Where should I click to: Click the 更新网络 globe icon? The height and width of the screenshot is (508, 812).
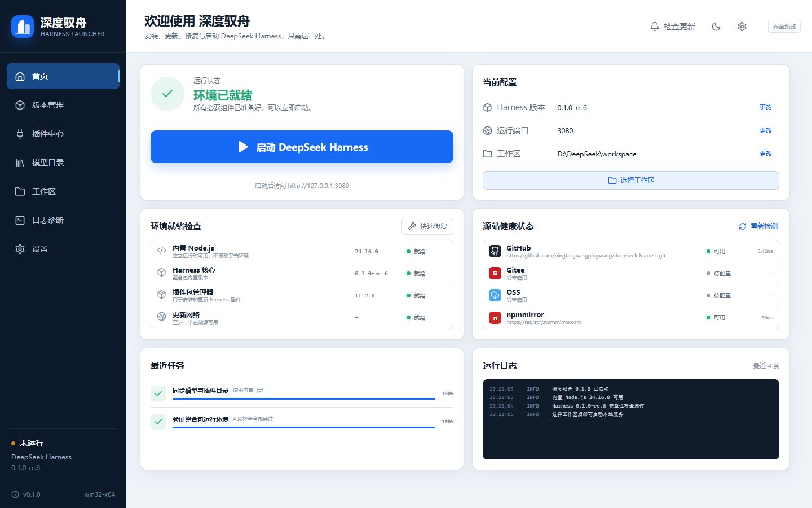pyautogui.click(x=162, y=317)
